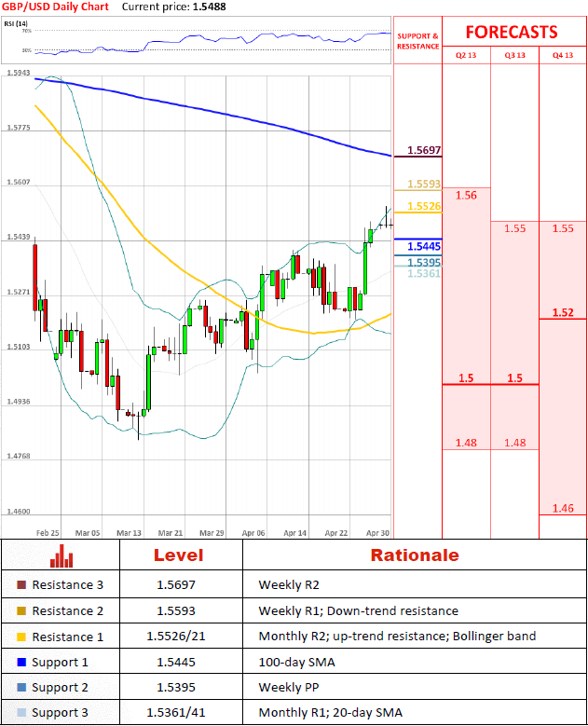The height and width of the screenshot is (726, 588).
Task: Click the 1.5445 support label beside chart
Action: click(x=424, y=246)
